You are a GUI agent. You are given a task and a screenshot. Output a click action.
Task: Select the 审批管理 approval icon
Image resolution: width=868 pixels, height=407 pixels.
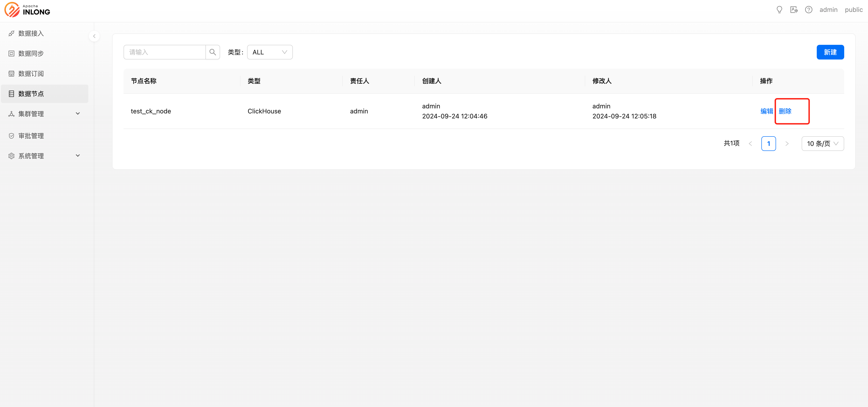pyautogui.click(x=11, y=135)
